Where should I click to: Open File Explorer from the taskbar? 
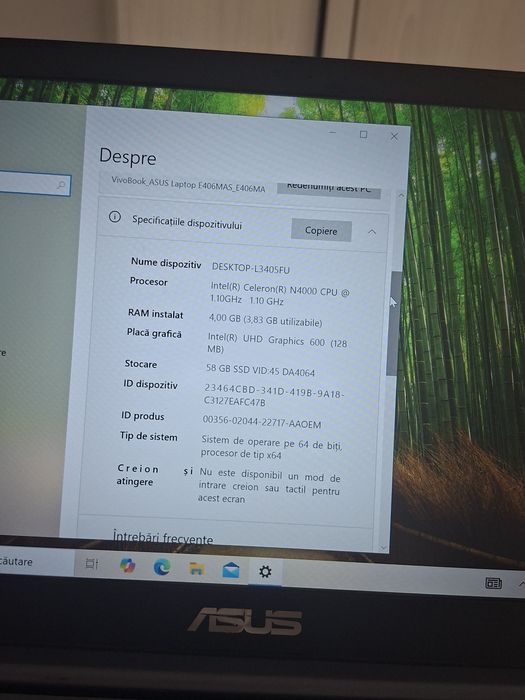click(196, 569)
